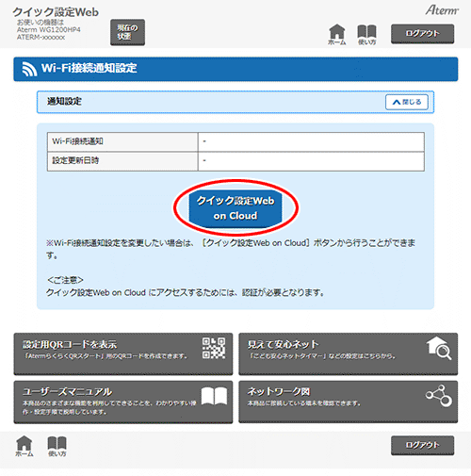The height and width of the screenshot is (476, 471).
Task: Log out using the top ログアウト button
Action: pyautogui.click(x=422, y=34)
